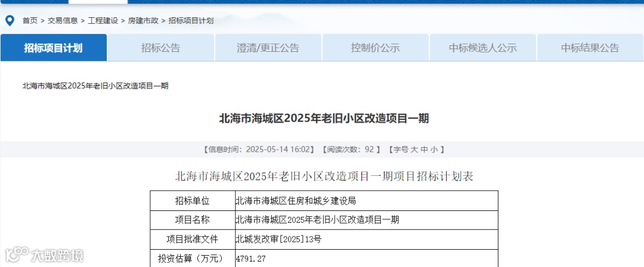This screenshot has width=644, height=267.
Task: Switch to the 澄清/更正公告 tab
Action: 268,48
